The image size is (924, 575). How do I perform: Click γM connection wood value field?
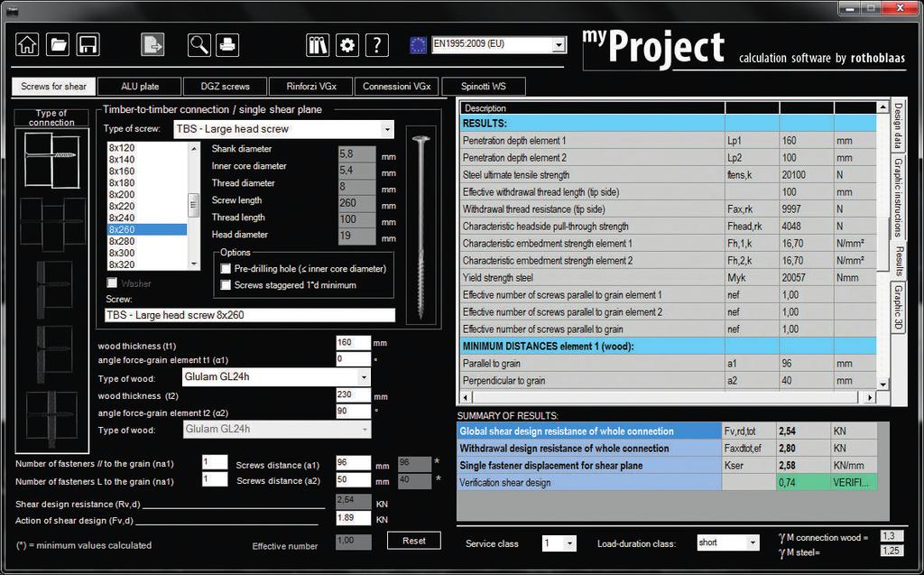point(891,536)
